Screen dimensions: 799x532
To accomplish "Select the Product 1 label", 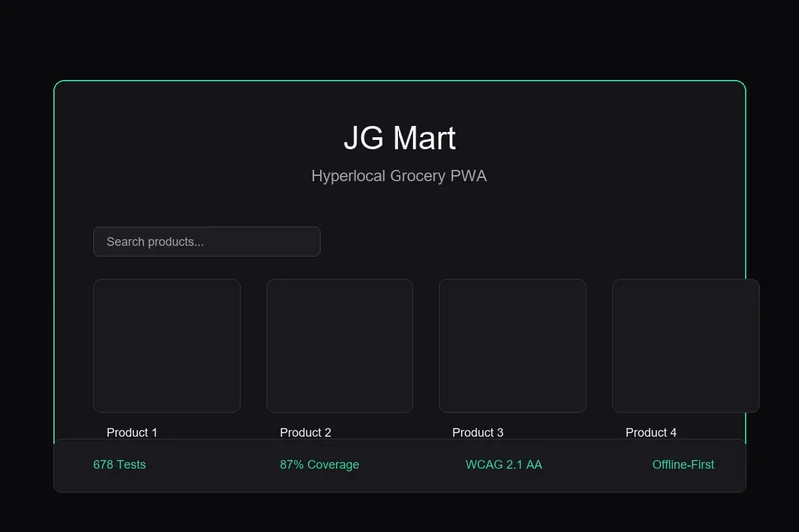I will (x=132, y=433).
